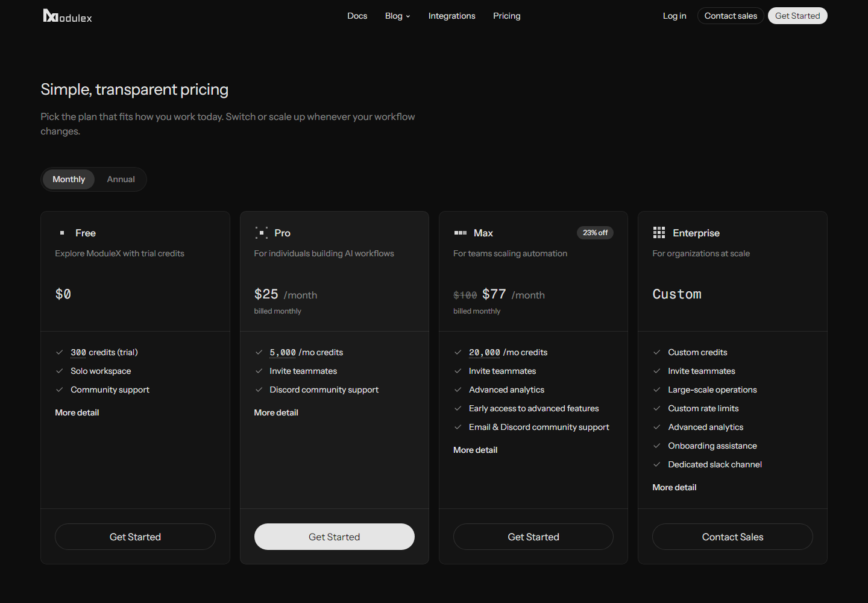Expand More detail on Enterprise plan
The image size is (868, 603).
[x=675, y=487]
